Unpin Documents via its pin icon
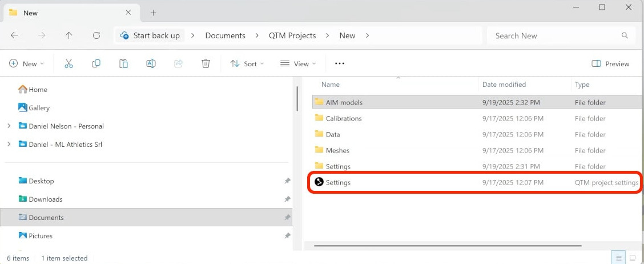 [x=288, y=218]
